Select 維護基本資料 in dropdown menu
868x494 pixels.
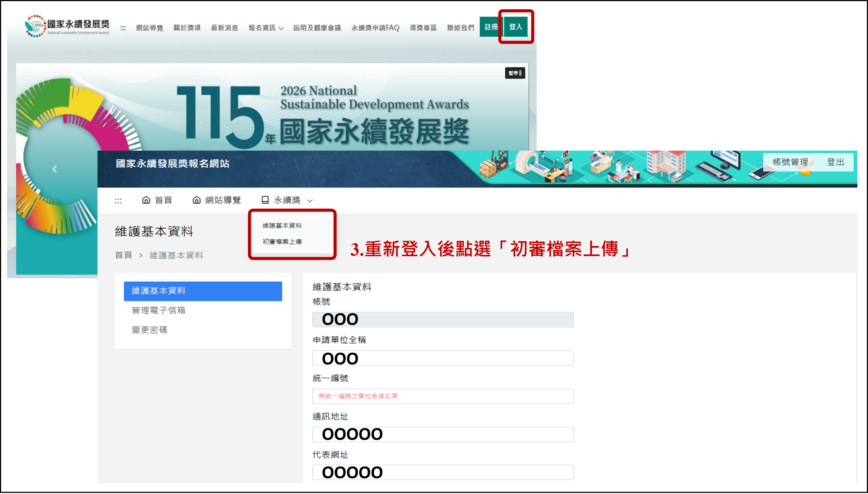(282, 226)
